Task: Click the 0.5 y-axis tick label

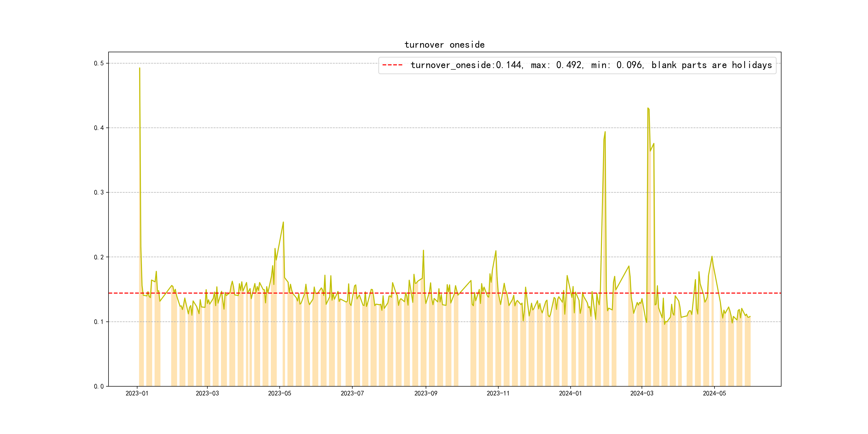Action: pos(99,63)
